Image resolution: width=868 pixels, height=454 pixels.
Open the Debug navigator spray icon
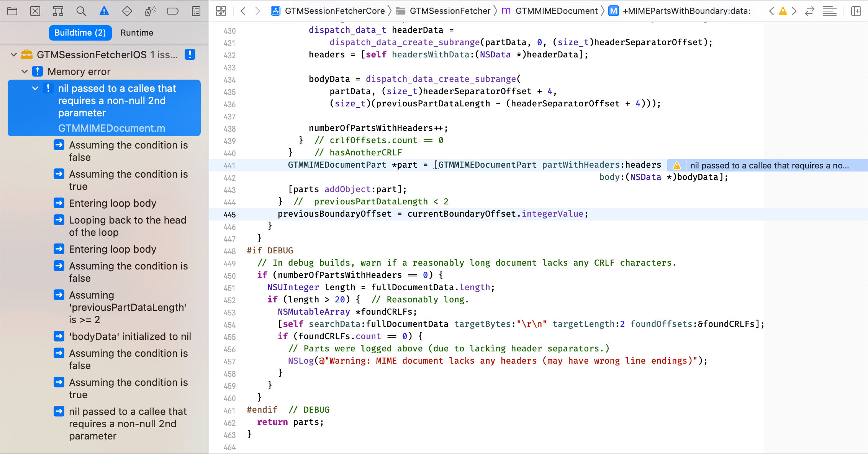(x=150, y=11)
